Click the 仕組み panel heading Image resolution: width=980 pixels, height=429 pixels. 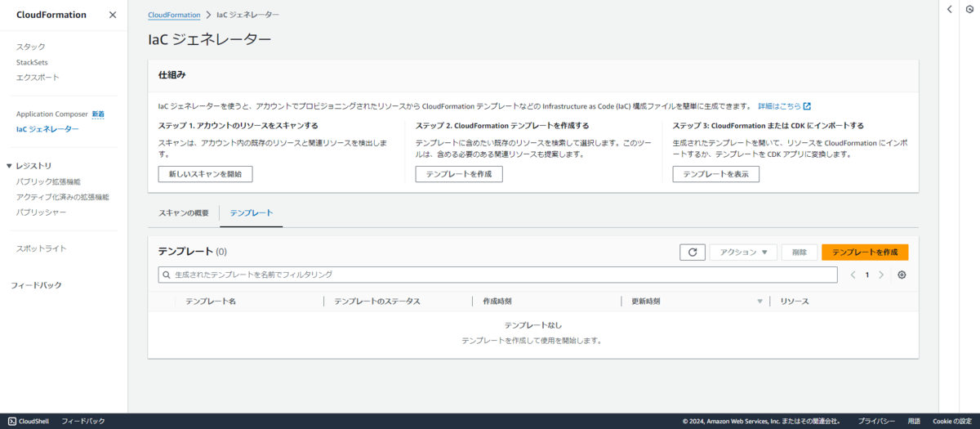172,74
